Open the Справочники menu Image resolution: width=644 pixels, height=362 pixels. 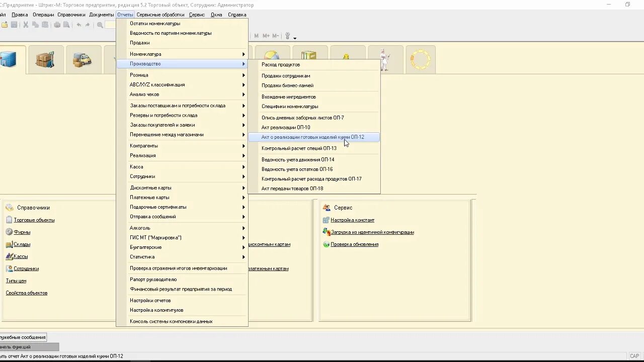click(x=71, y=15)
